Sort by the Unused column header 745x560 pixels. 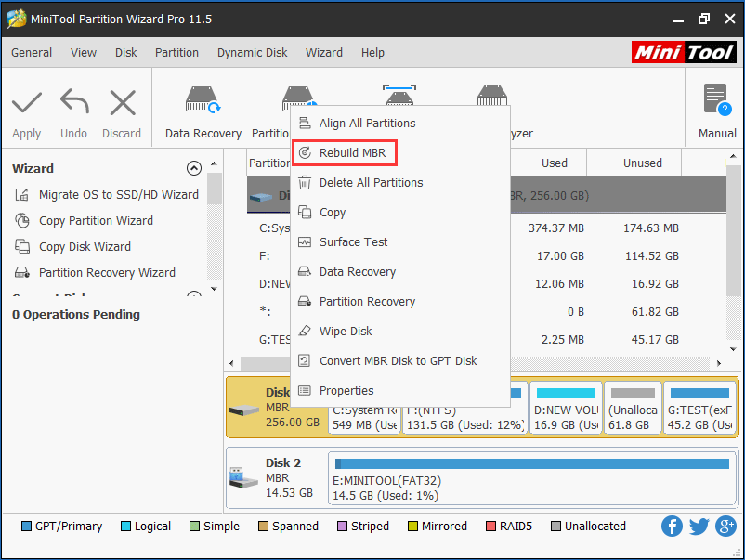pos(643,163)
